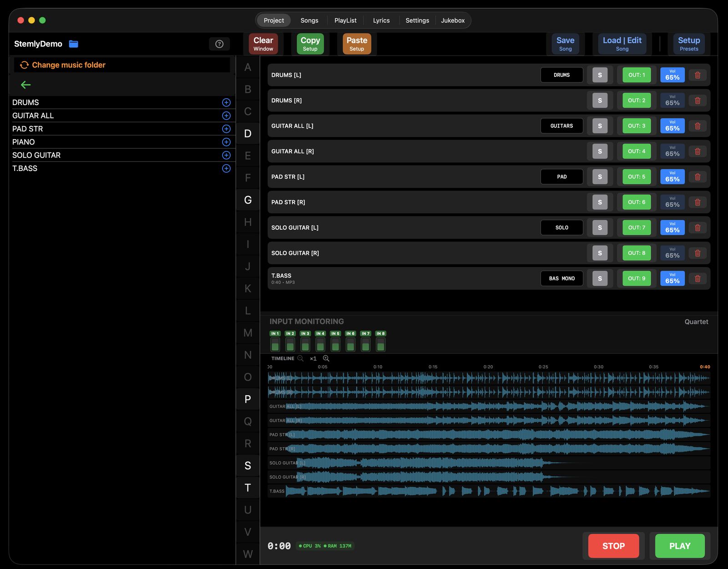The image size is (728, 569).
Task: Solo the DRUMS [L] track
Action: [x=600, y=75]
